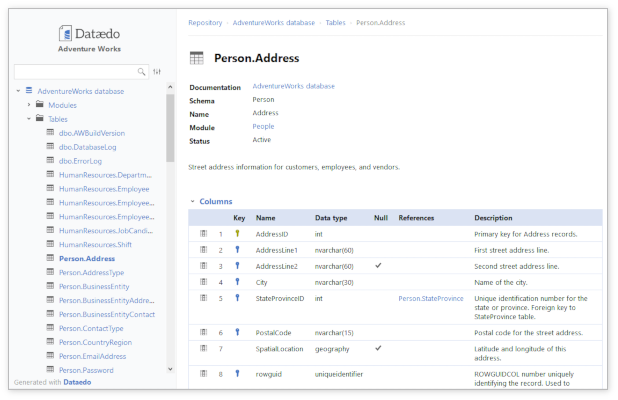Click the geography data type cell
Screen dimensions: 618x400
[332, 349]
